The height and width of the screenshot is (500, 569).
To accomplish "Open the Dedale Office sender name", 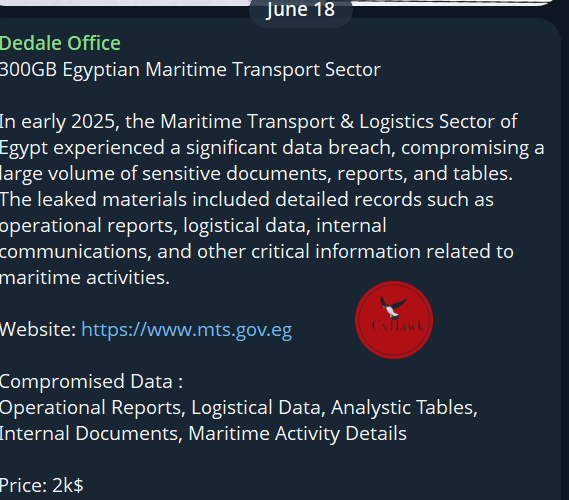I will click(60, 43).
